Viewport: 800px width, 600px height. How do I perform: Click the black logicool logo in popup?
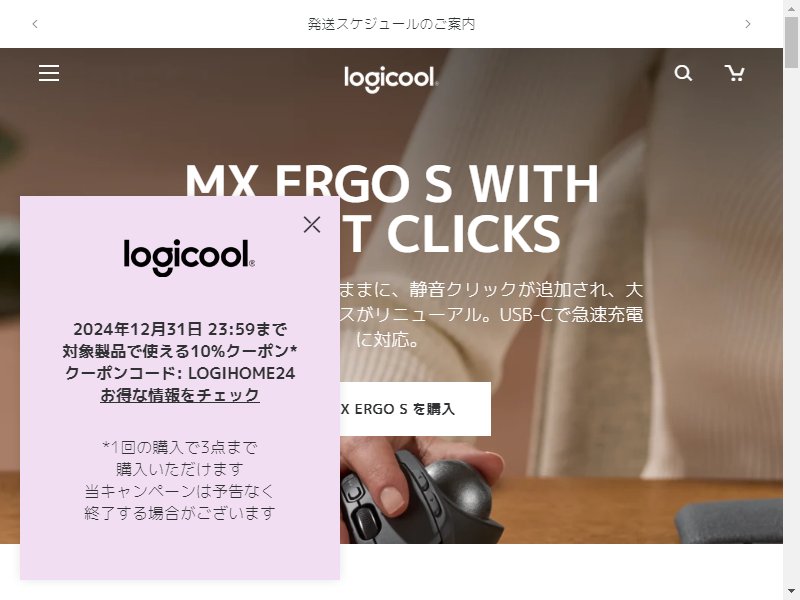(x=189, y=258)
